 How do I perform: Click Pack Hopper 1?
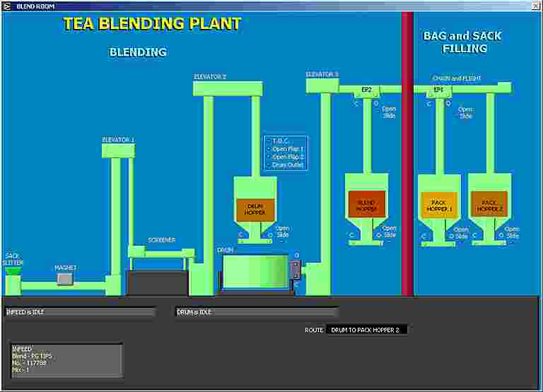click(439, 205)
